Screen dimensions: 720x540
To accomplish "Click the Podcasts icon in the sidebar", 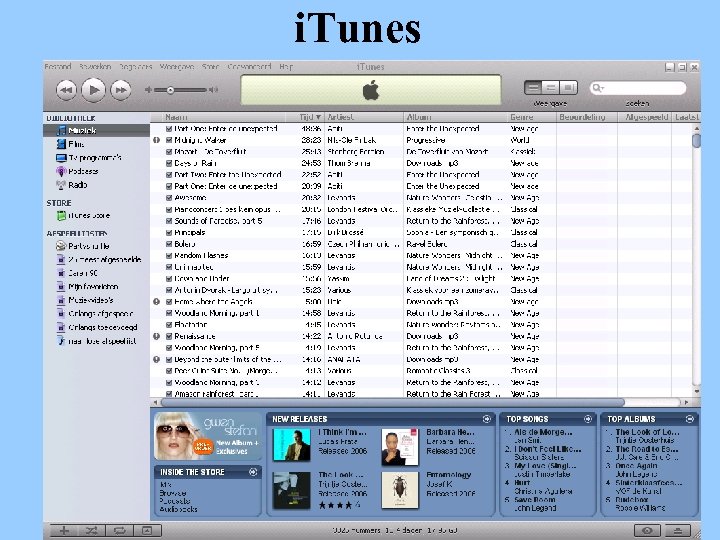I will click(x=61, y=171).
